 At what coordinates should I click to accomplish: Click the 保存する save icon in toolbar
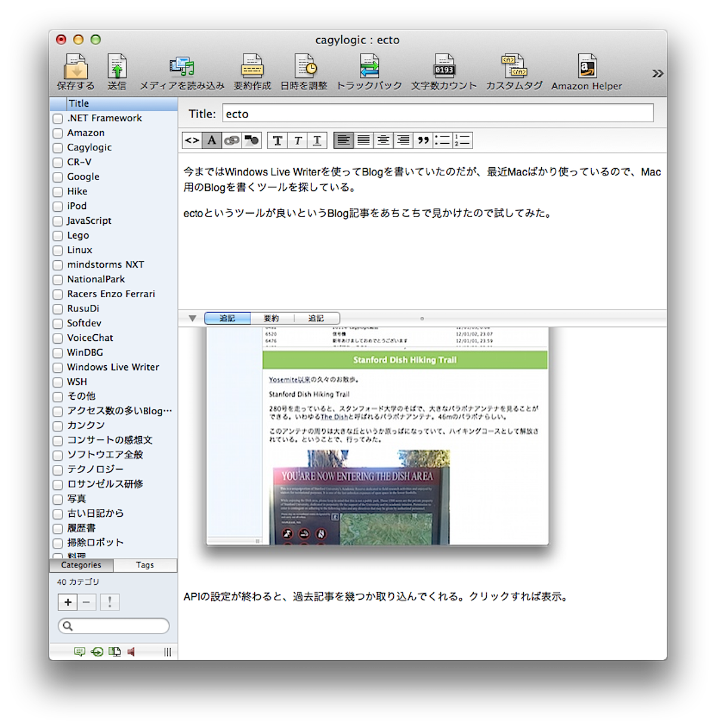pos(76,67)
